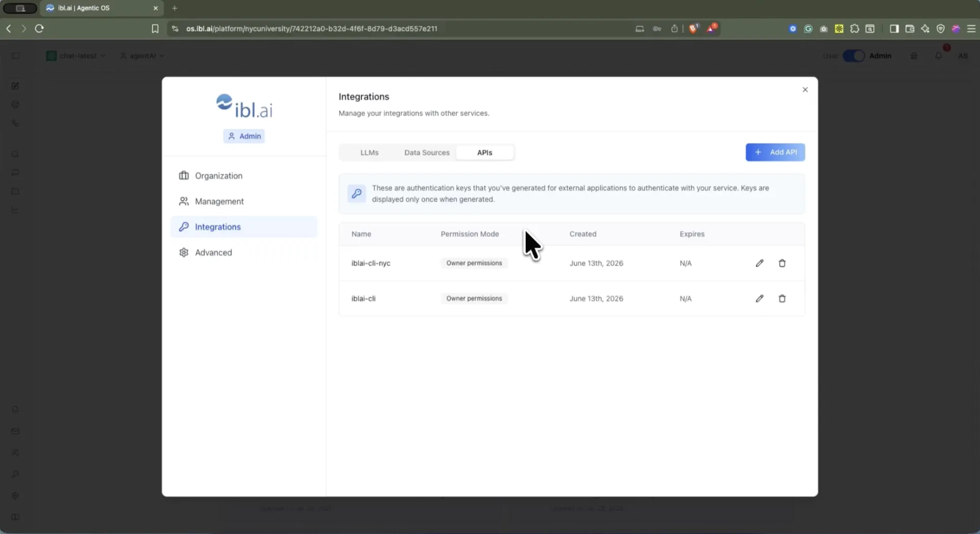The image size is (980, 534).
Task: Click the iblai-cli name cell
Action: (x=363, y=298)
